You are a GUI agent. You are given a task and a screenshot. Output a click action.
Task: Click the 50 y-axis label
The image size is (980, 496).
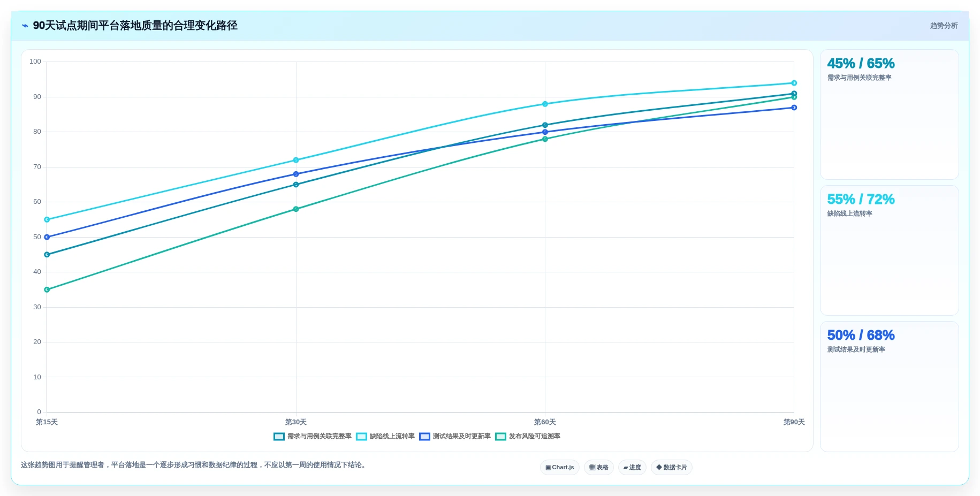tap(37, 237)
